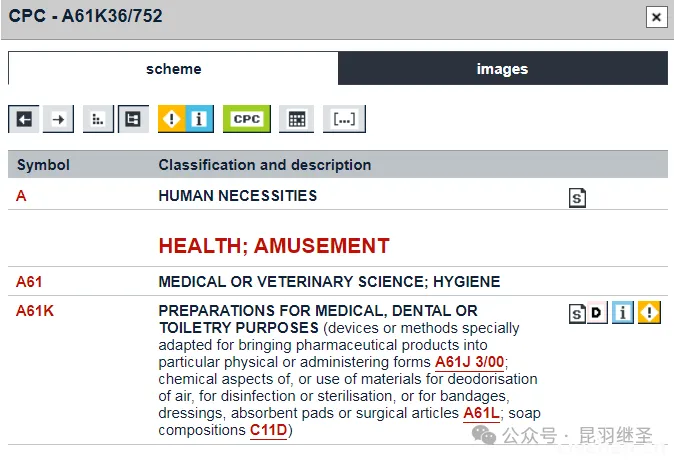The height and width of the screenshot is (462, 674).
Task: Toggle the orange warning icon in toolbar
Action: [173, 119]
